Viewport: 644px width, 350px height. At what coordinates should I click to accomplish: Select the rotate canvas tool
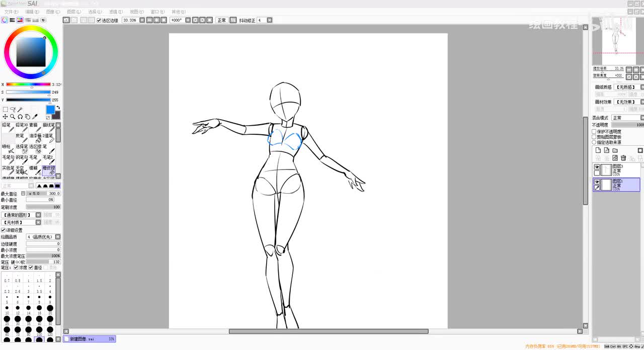coord(20,117)
